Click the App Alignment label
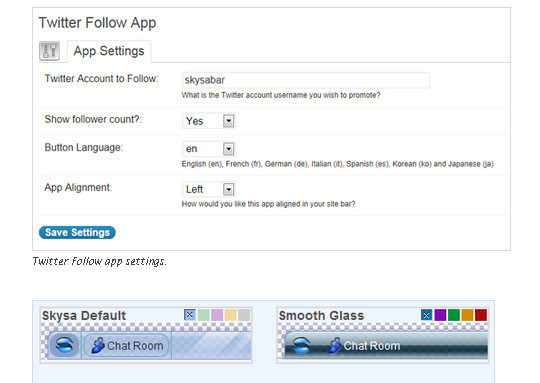540x383 pixels. (78, 188)
